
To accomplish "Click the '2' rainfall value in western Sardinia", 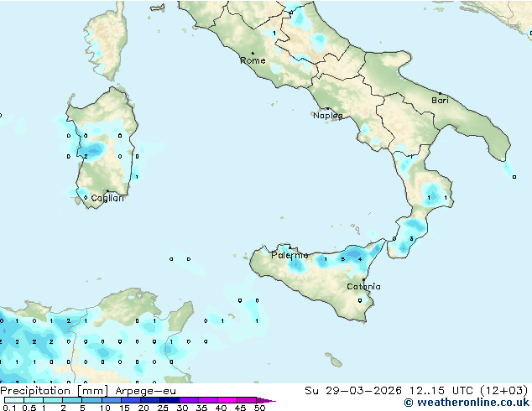I will pyautogui.click(x=86, y=157).
